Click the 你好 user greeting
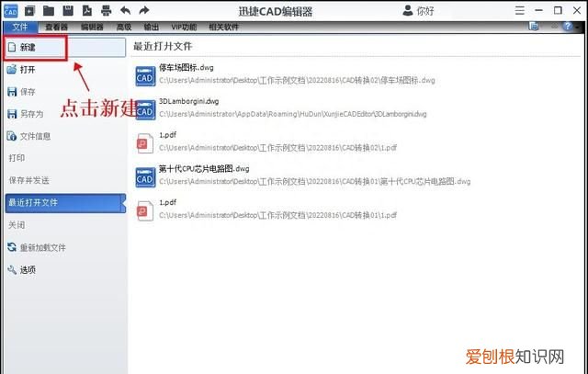Screen dimensions: 588x374 (425, 11)
